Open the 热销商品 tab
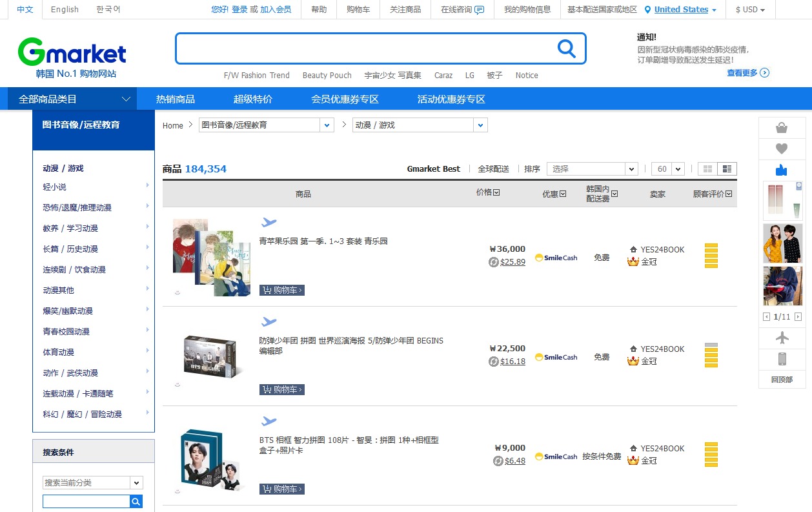The width and height of the screenshot is (812, 512). 176,99
